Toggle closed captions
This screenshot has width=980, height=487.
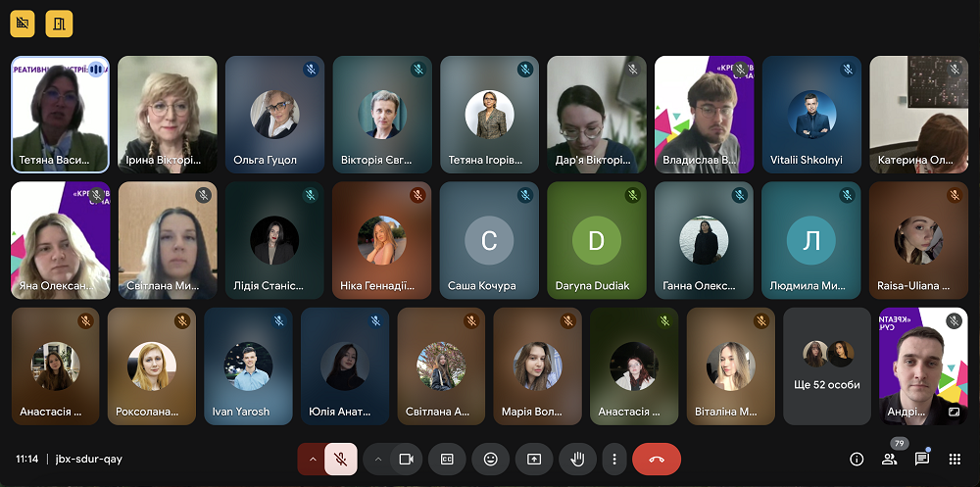447,459
